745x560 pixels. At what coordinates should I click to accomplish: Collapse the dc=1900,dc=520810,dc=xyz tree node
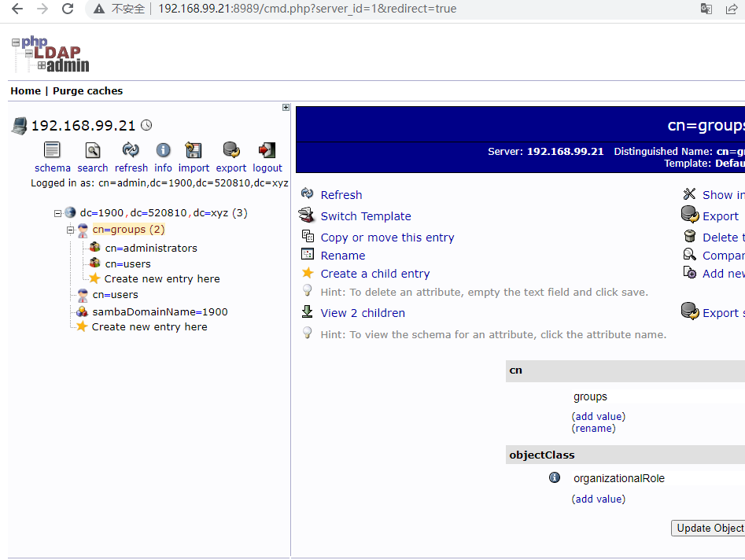(x=57, y=213)
